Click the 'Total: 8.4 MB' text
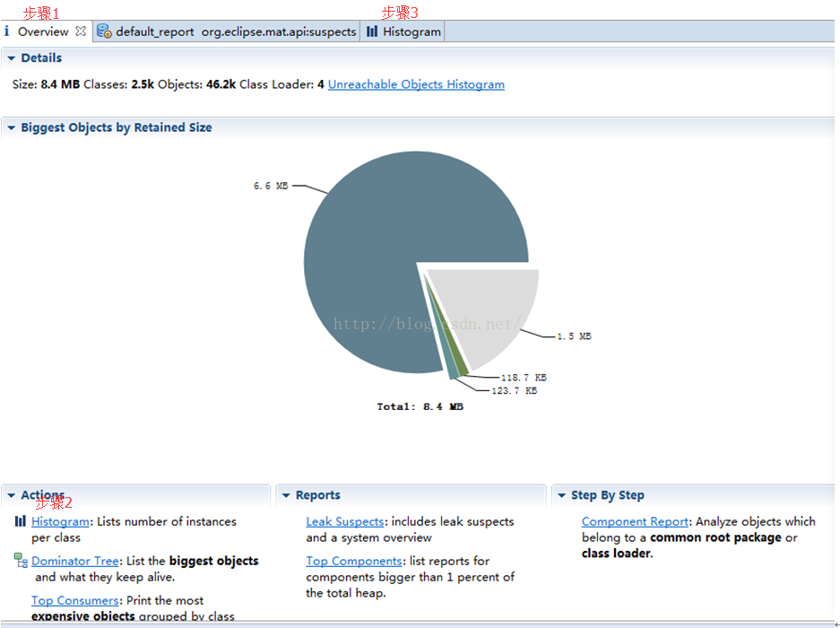 [x=420, y=406]
